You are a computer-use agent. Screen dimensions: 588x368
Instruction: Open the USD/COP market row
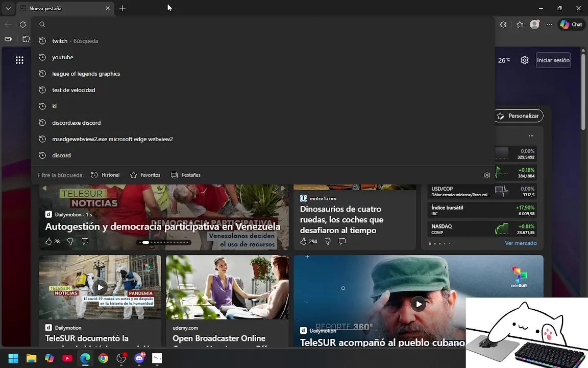[482, 192]
